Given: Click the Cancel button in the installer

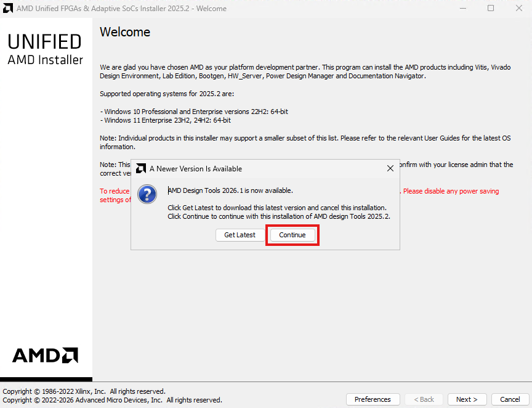Looking at the screenshot, I should pyautogui.click(x=510, y=399).
